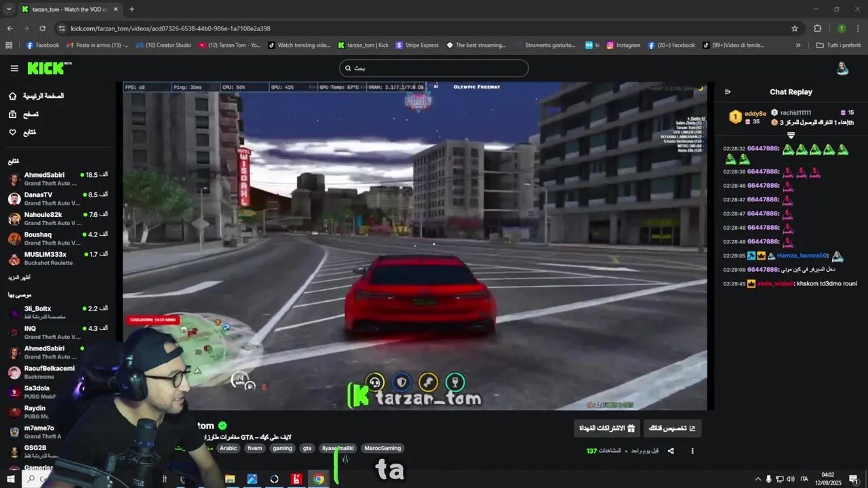This screenshot has width=868, height=488.
Task: Close the tarzan_tom browser tab
Action: 116,9
